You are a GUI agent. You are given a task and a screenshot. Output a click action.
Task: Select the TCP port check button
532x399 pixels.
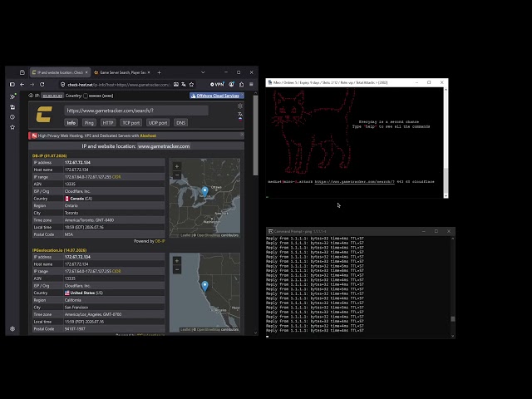131,123
